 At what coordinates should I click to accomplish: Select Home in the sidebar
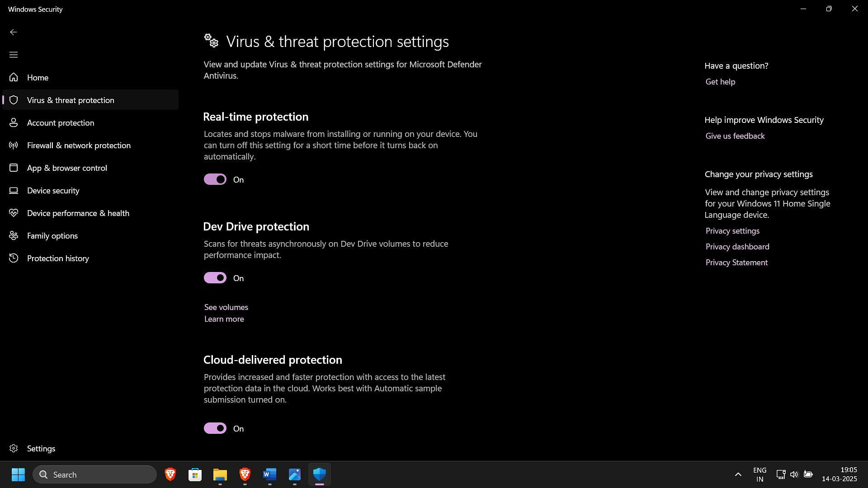[x=90, y=77]
